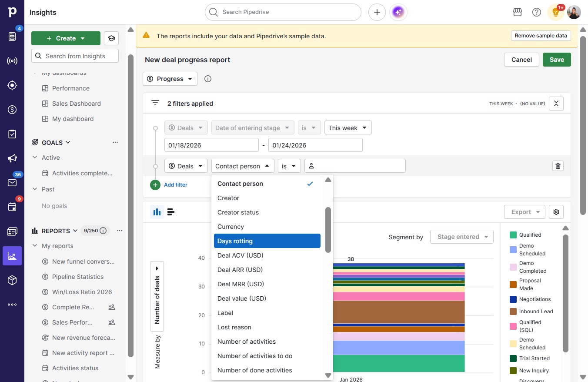Click the graduation cap learning icon

[x=111, y=38]
